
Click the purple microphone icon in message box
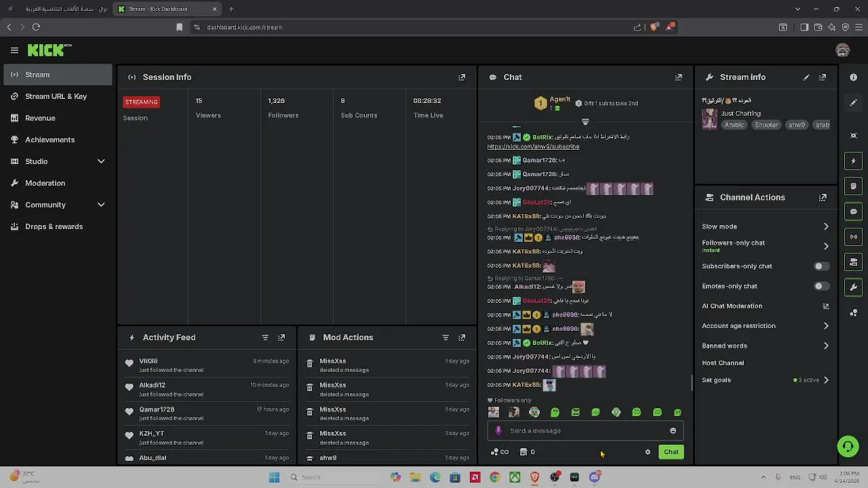tap(498, 430)
